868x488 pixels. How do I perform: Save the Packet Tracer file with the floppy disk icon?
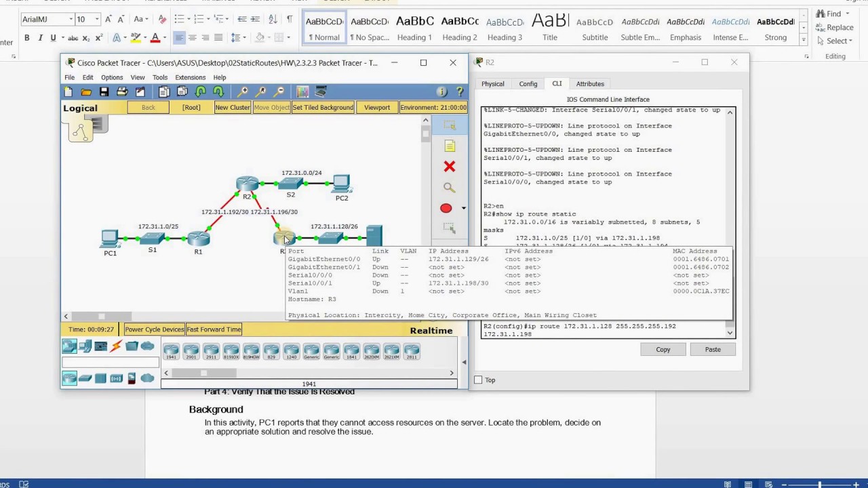coord(104,92)
